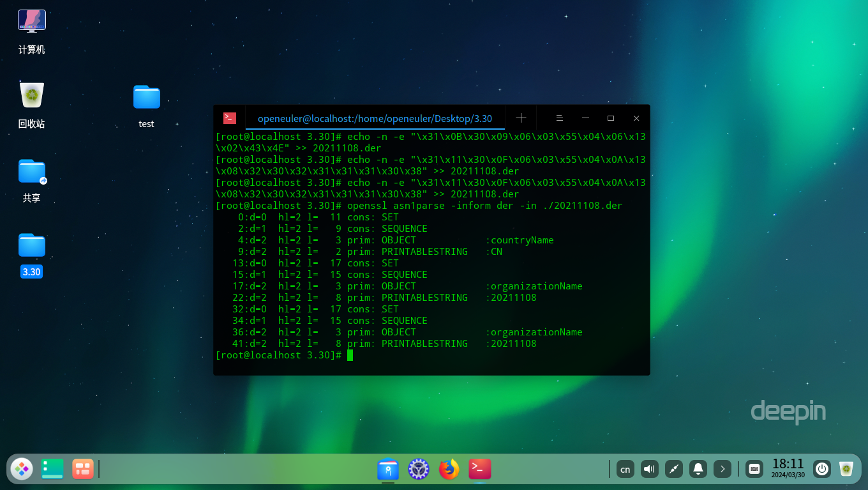Click the terminal prompt cursor line
868x490 pixels.
pyautogui.click(x=285, y=355)
